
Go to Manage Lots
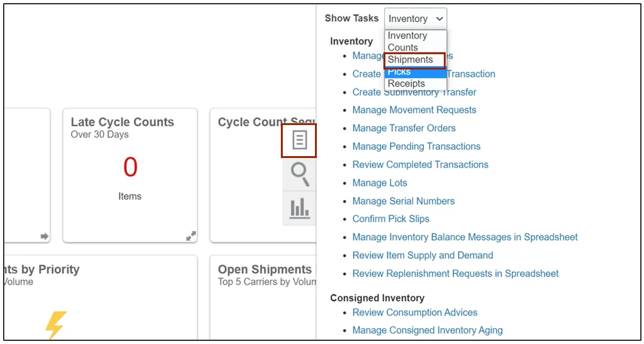tap(380, 183)
